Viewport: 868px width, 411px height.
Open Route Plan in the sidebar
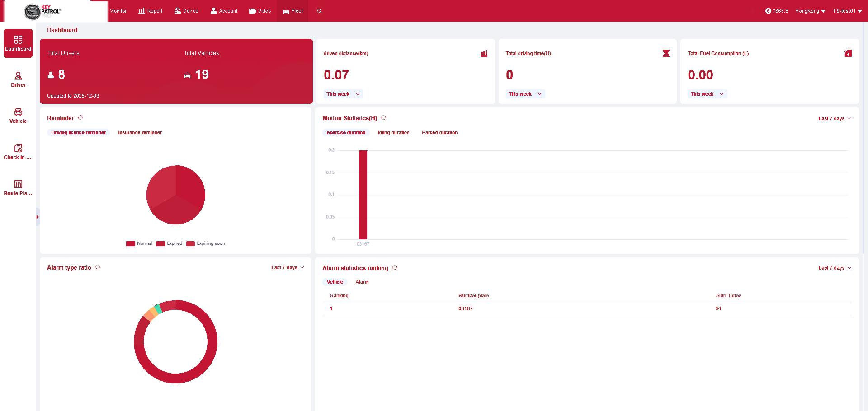point(18,188)
